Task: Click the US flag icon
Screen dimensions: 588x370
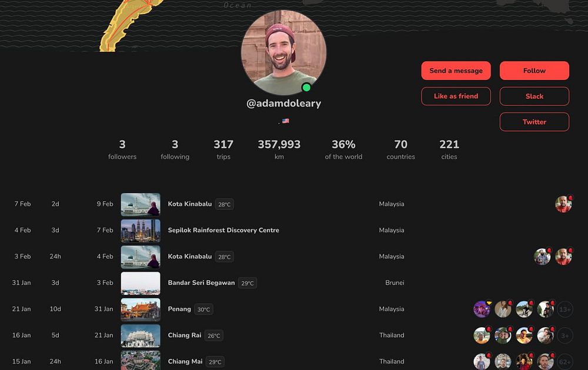Action: [285, 121]
